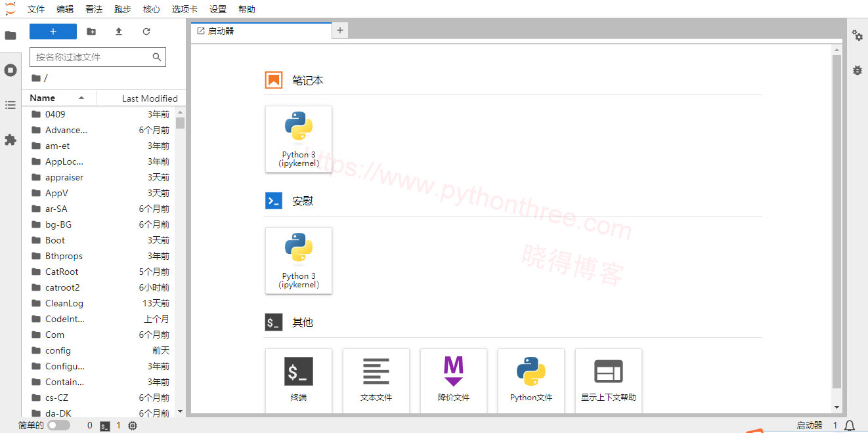
Task: Sort files by Last Modified column
Action: (x=141, y=98)
